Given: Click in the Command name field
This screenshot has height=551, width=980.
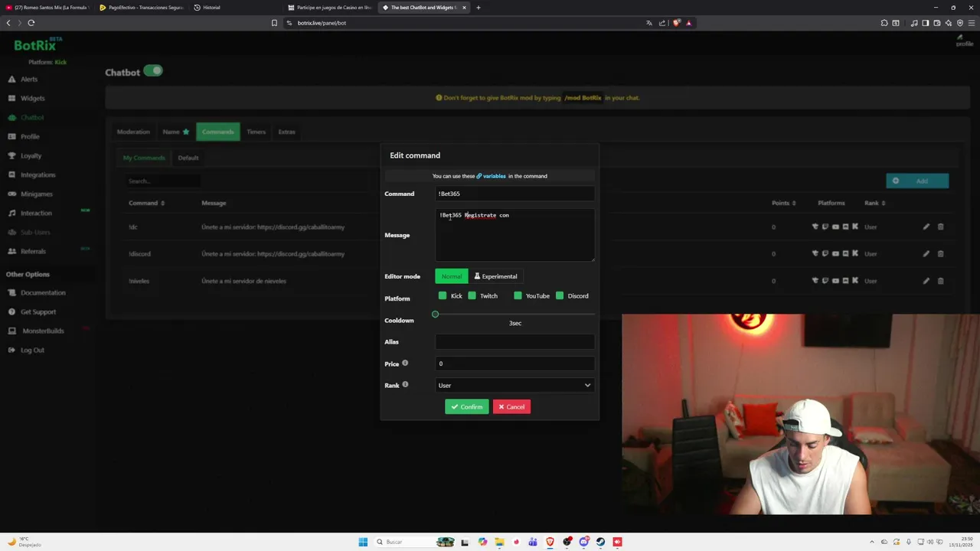Looking at the screenshot, I should tap(514, 194).
